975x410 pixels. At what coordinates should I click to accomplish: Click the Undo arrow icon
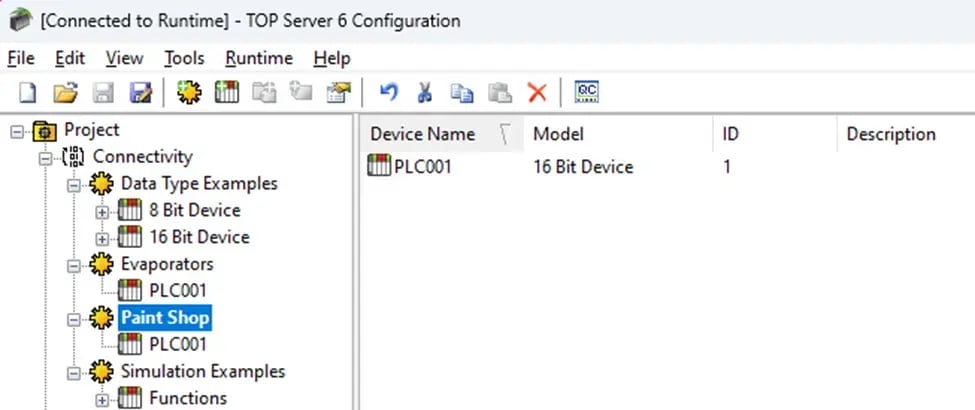coord(388,93)
